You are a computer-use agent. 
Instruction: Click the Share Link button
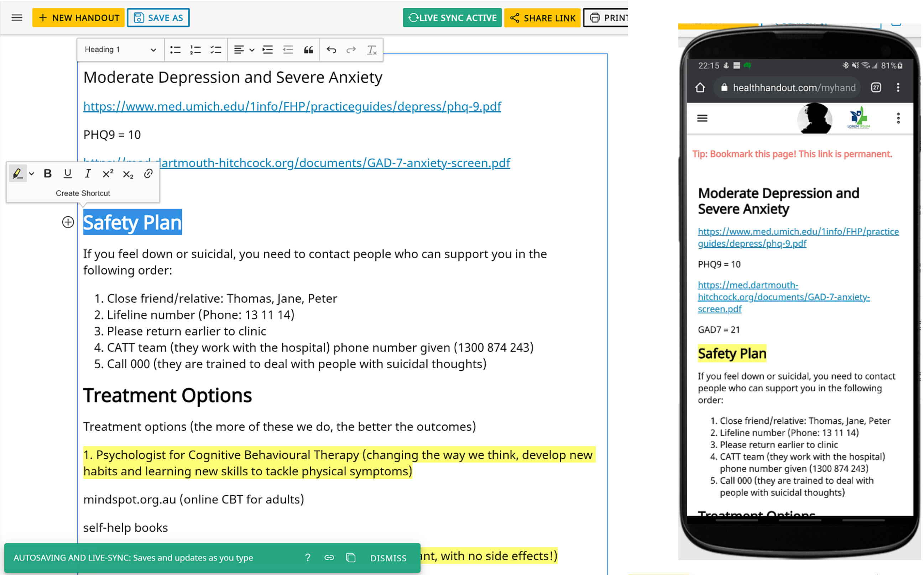(x=542, y=18)
